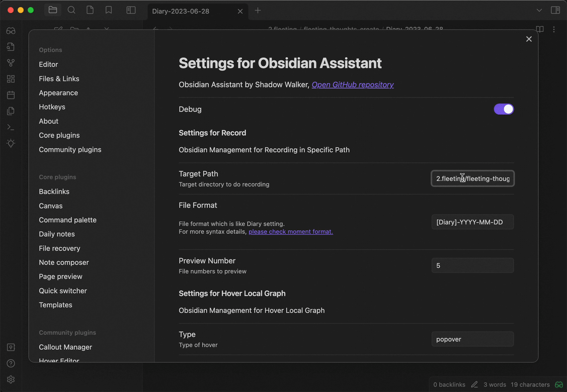Open Appearance settings

point(58,93)
